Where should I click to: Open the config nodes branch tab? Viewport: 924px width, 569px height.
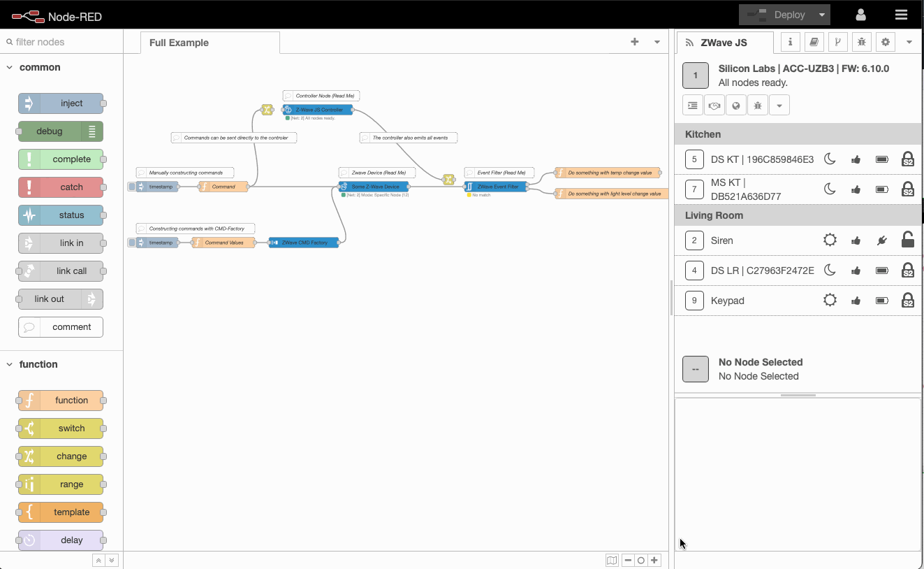tap(837, 42)
